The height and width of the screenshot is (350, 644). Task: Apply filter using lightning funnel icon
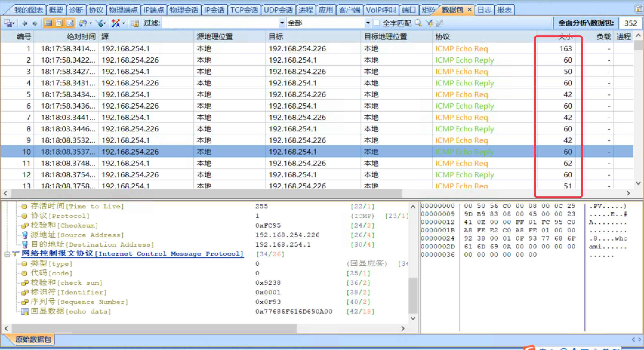tap(429, 23)
